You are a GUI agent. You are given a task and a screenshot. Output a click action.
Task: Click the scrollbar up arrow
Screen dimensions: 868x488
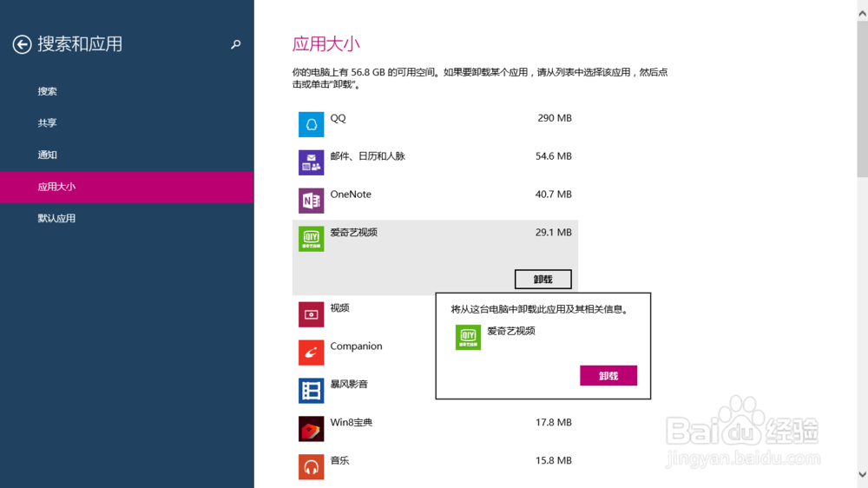point(863,13)
